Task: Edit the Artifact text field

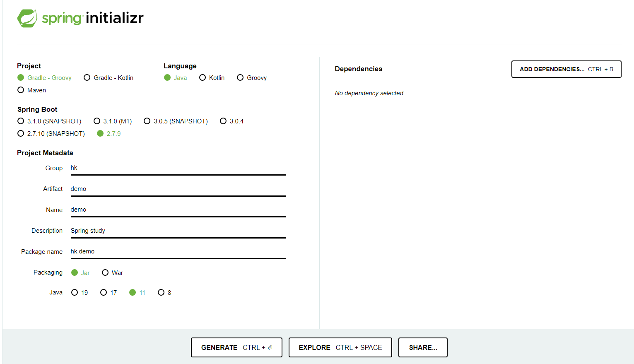Action: click(178, 189)
